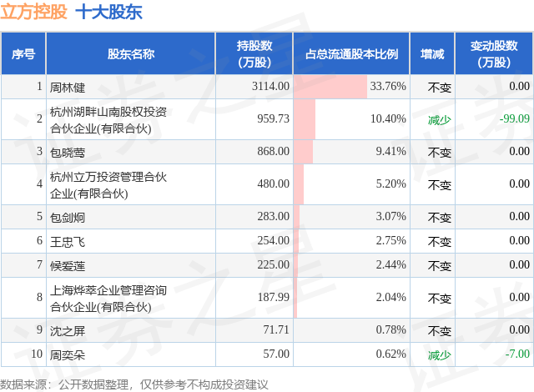
Task: Click the 十大股东 heading
Action: click(108, 13)
